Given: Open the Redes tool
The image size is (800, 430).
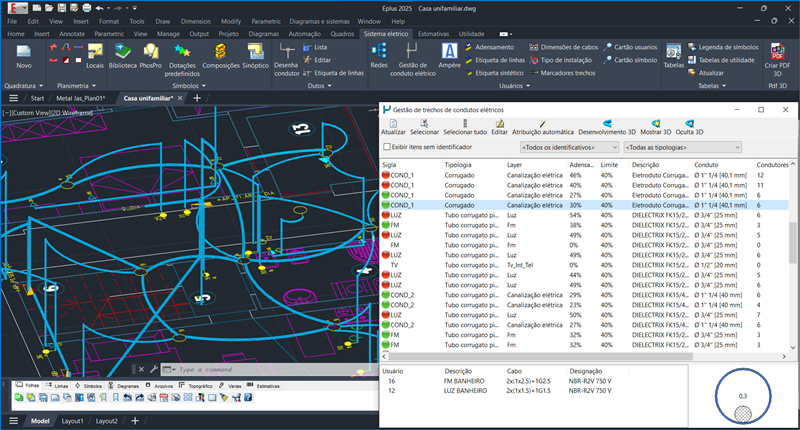Looking at the screenshot, I should coord(379,56).
